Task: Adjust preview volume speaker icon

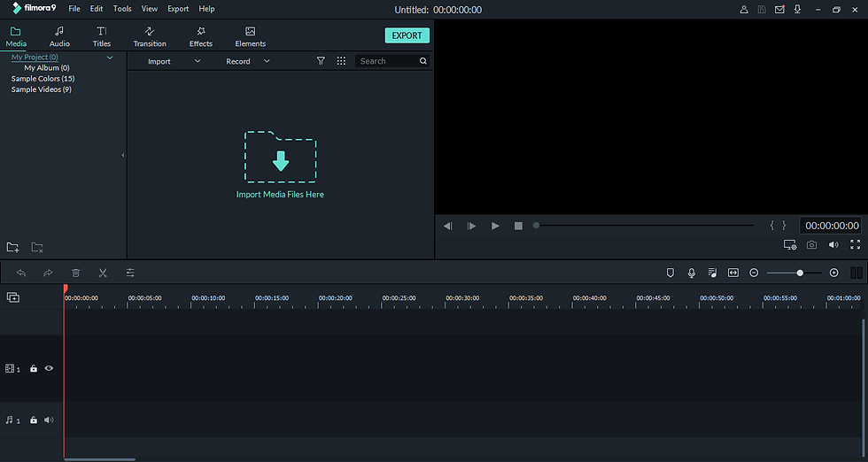Action: click(x=833, y=244)
